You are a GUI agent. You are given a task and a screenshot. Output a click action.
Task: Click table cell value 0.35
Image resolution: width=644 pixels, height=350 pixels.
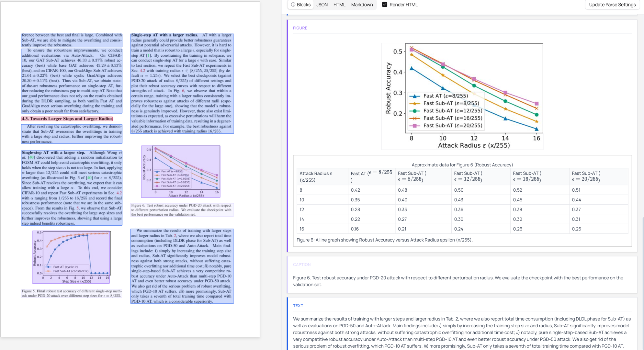(x=355, y=200)
